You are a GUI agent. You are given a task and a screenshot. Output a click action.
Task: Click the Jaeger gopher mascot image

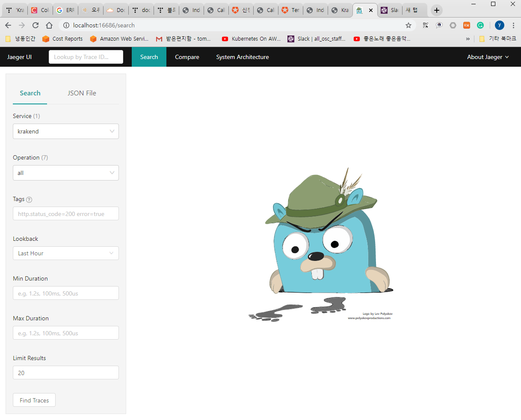click(x=321, y=244)
